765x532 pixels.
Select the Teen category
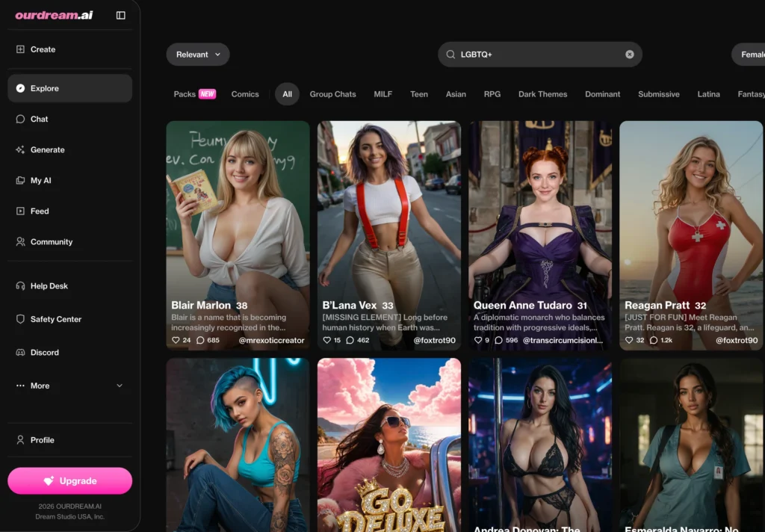[x=419, y=94]
